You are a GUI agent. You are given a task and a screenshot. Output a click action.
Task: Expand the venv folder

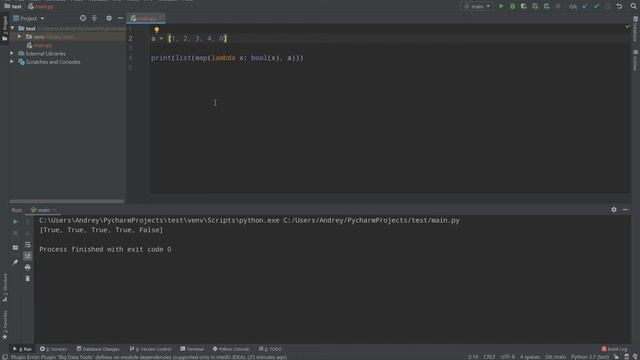19,37
